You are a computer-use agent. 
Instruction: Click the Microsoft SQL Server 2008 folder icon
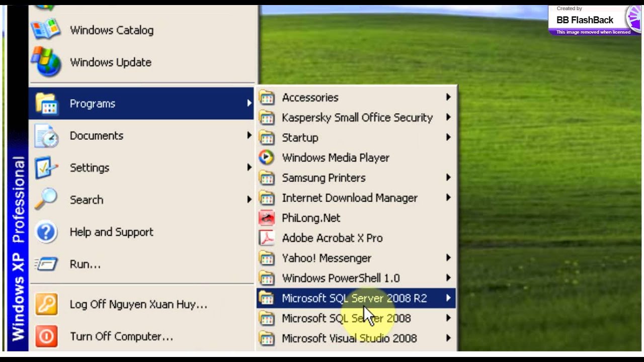coord(267,319)
